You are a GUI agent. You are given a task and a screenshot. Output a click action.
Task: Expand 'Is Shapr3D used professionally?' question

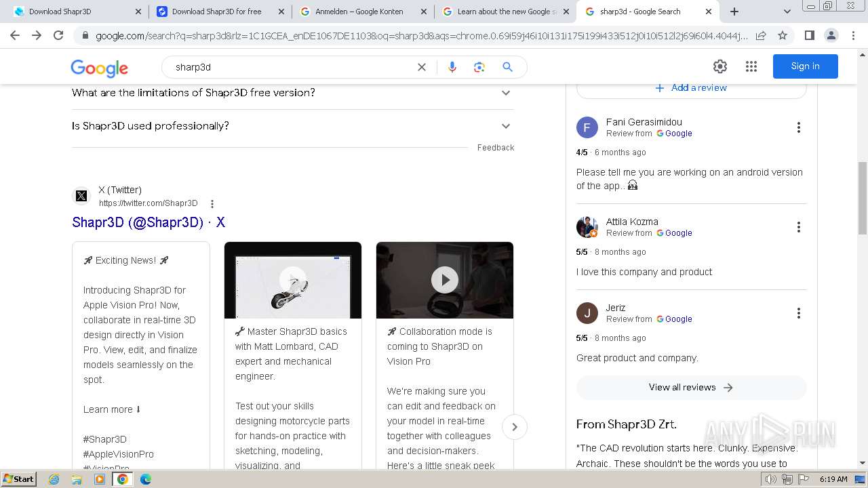[x=293, y=126]
